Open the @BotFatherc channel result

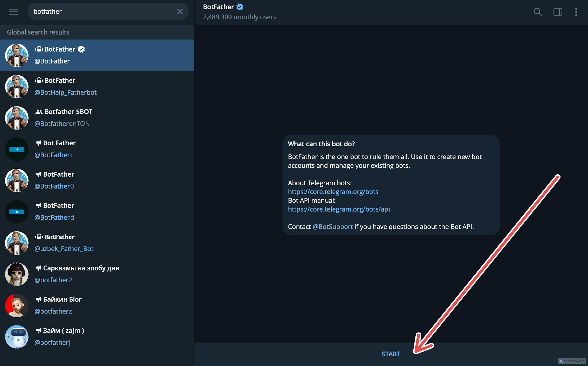point(97,149)
